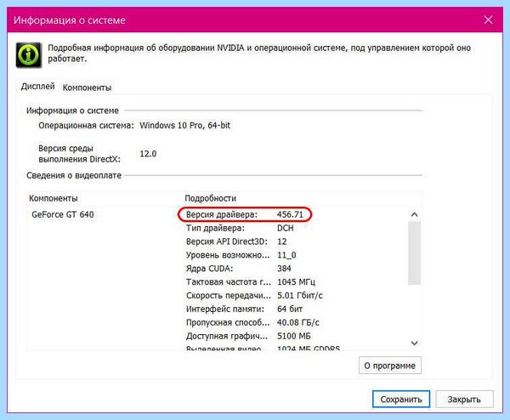Open the Компоненты tab
This screenshot has width=510, height=420.
[87, 88]
